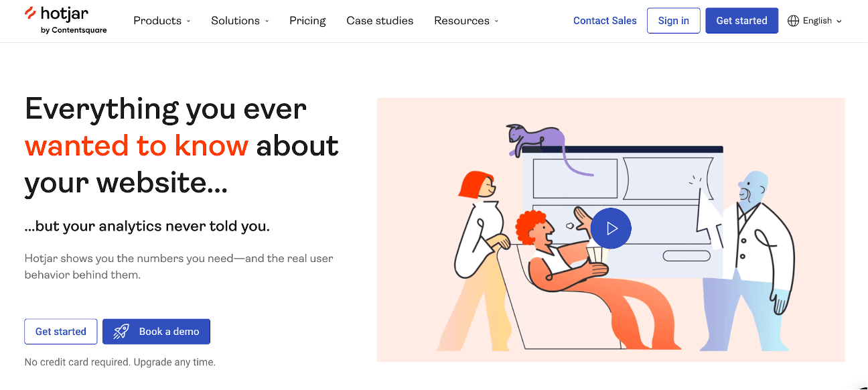
Task: Click the 'wanted to know' orange headline text
Action: point(137,145)
